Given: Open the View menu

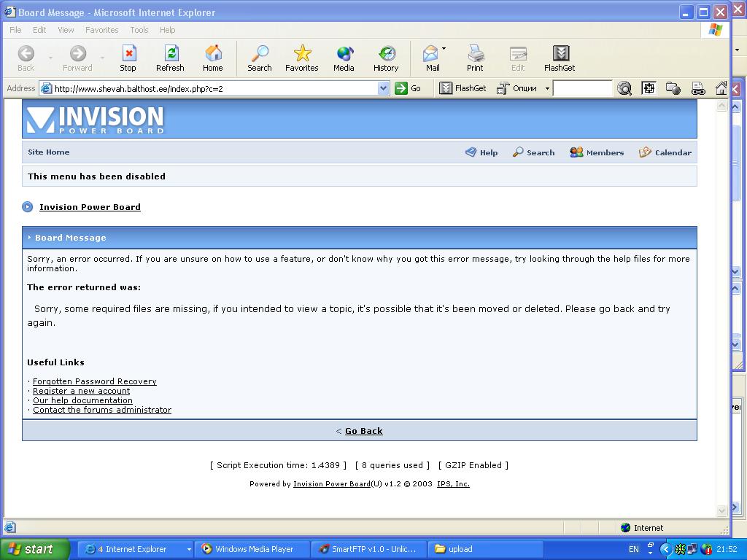Looking at the screenshot, I should (x=66, y=29).
